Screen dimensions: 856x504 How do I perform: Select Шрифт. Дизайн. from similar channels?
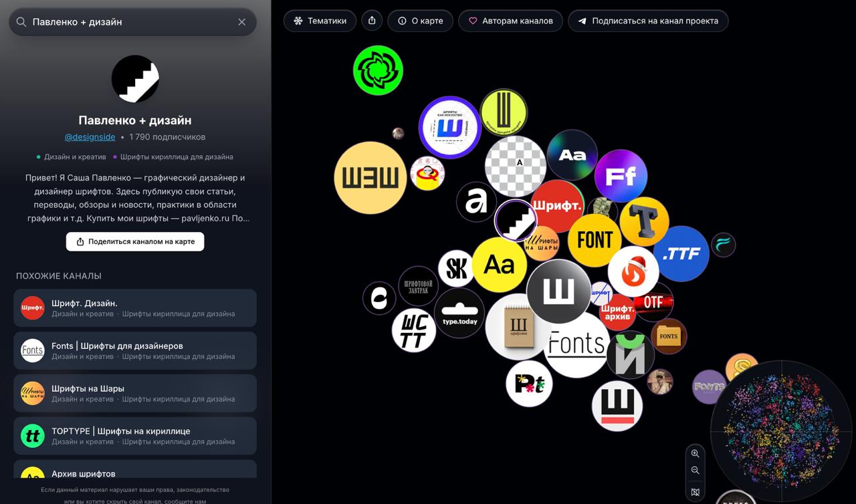pos(135,308)
